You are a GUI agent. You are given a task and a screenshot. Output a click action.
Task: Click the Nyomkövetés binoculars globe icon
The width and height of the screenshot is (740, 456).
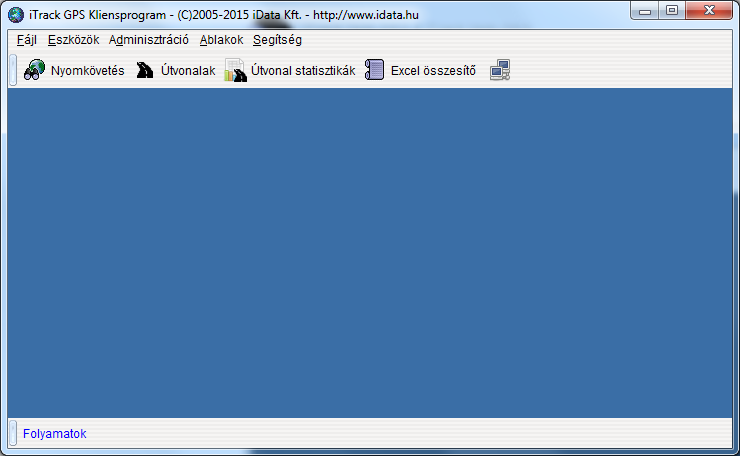point(34,70)
